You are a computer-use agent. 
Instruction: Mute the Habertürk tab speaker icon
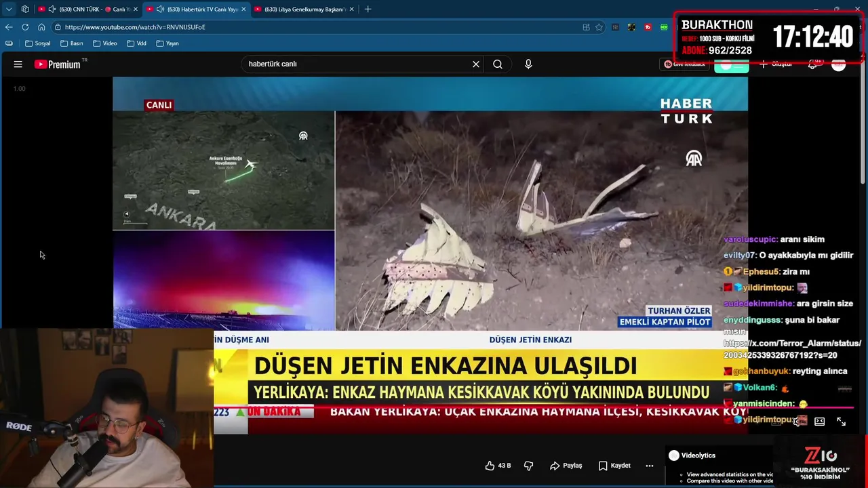[x=159, y=9]
